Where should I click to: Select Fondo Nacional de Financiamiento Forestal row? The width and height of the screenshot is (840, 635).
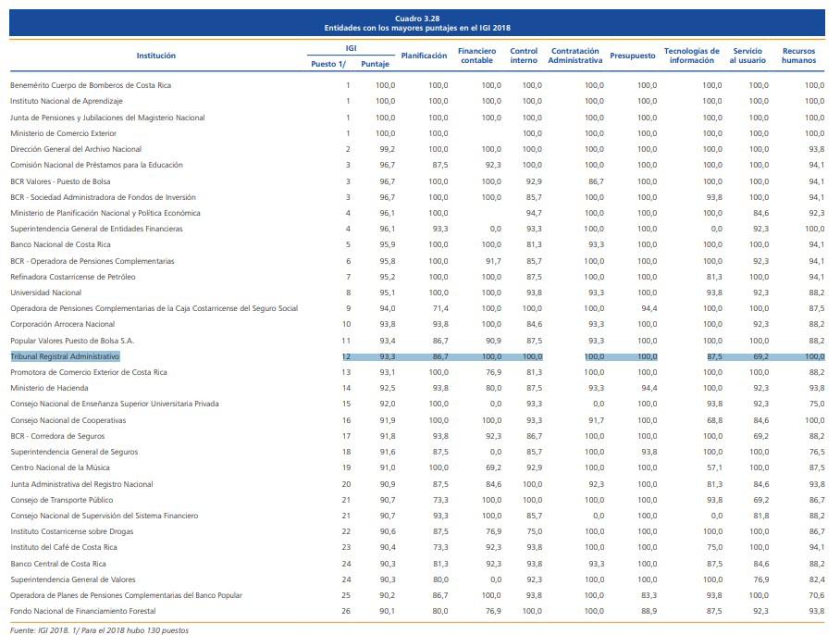82,611
